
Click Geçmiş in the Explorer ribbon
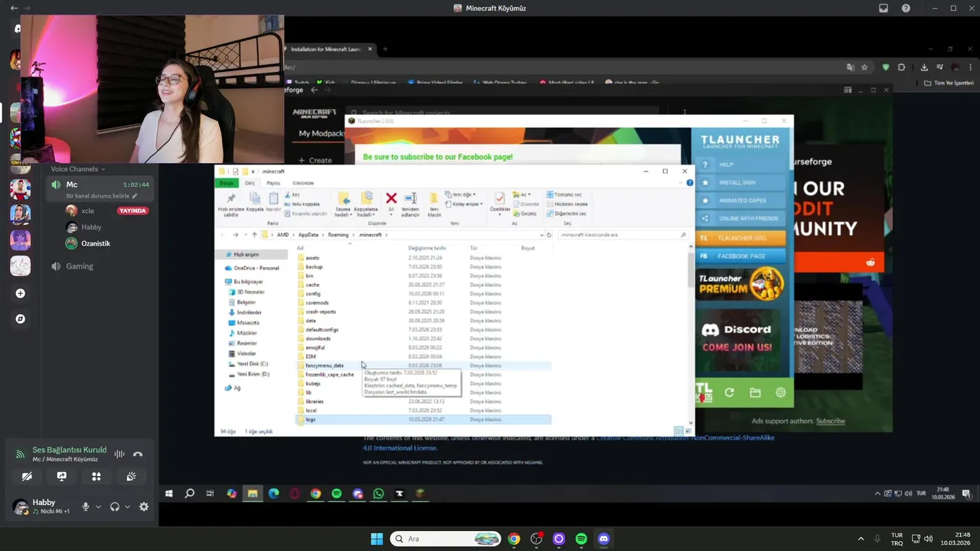pos(525,214)
